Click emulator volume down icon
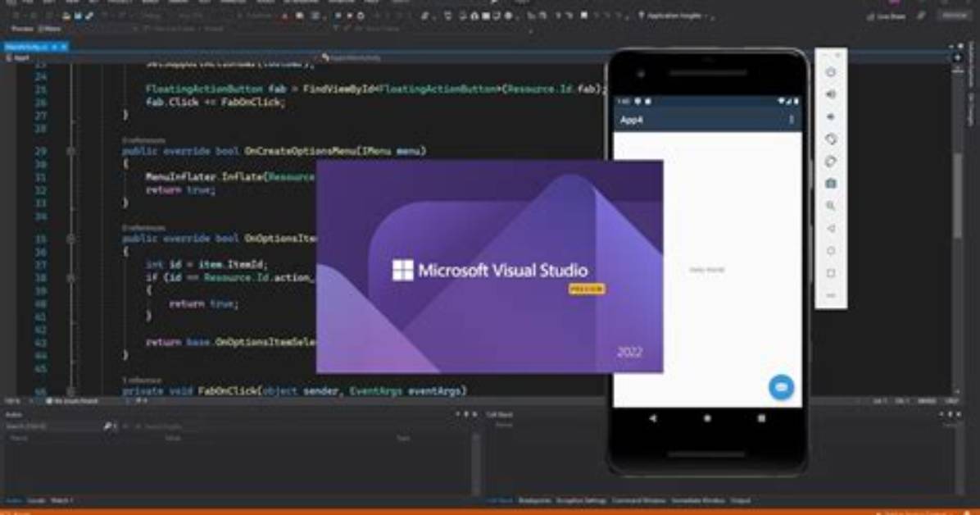The width and height of the screenshot is (980, 515). pos(831,117)
